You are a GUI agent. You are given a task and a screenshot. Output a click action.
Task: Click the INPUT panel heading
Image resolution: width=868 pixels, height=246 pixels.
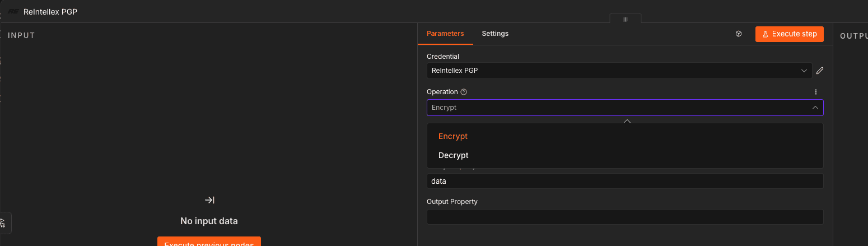coord(21,35)
